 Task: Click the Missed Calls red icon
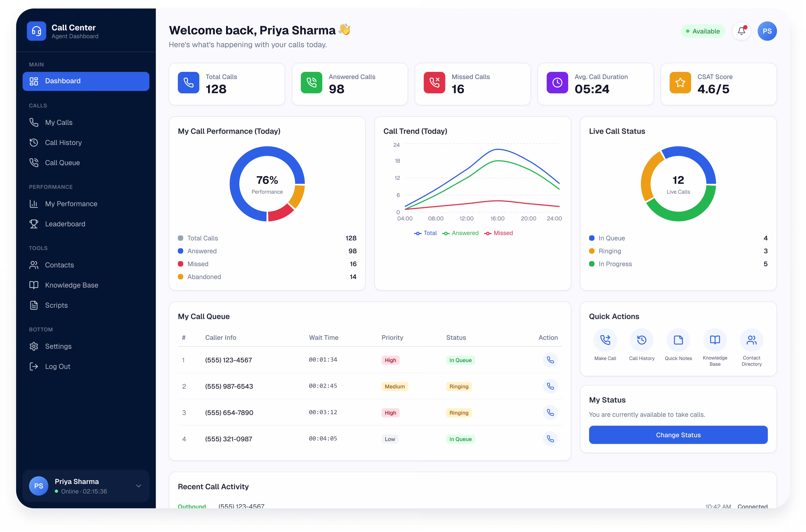point(434,82)
